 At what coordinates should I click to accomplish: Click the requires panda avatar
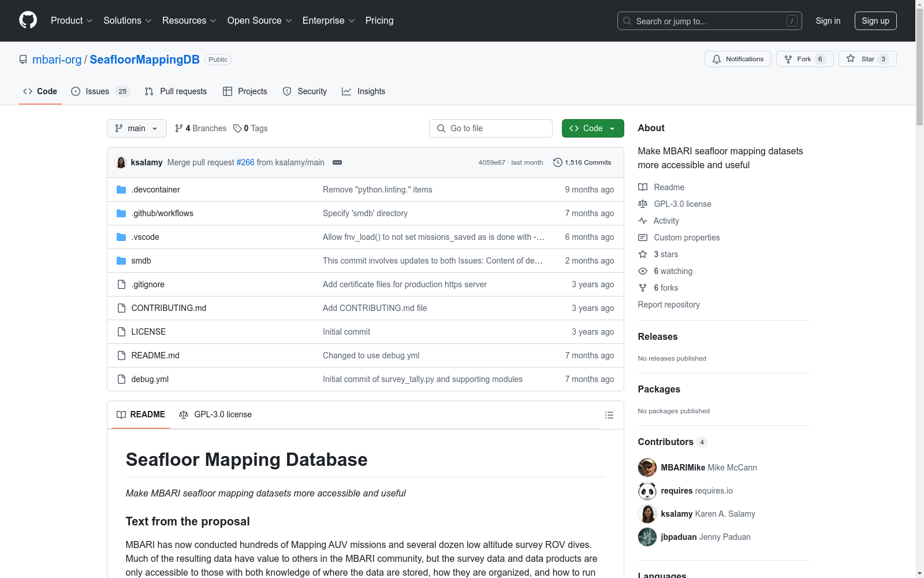pyautogui.click(x=647, y=491)
